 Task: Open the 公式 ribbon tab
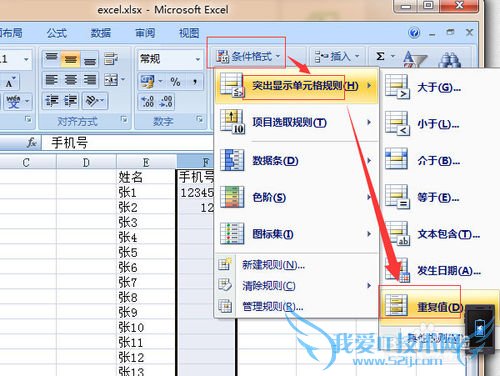click(56, 33)
